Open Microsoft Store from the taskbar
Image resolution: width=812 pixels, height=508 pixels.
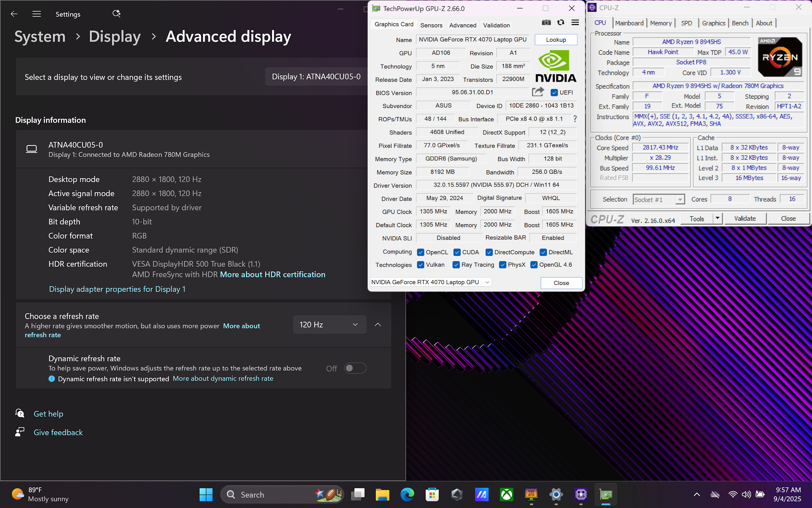pyautogui.click(x=432, y=494)
